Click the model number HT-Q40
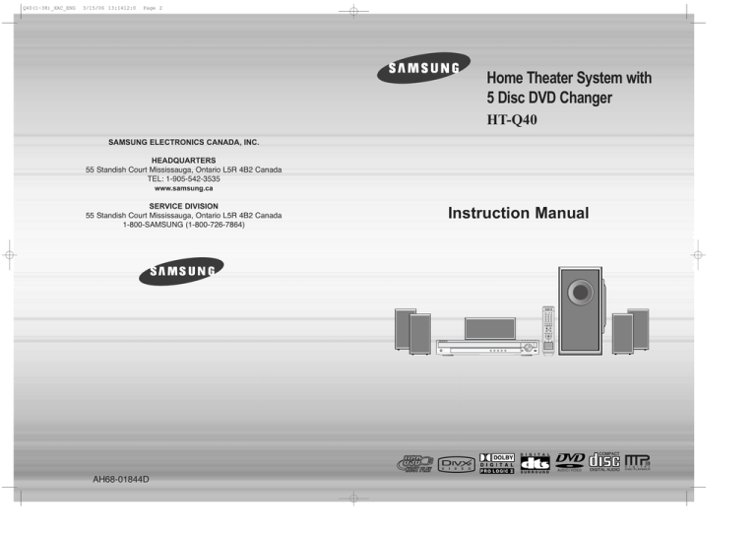This screenshot has height=535, width=756. pos(512,119)
